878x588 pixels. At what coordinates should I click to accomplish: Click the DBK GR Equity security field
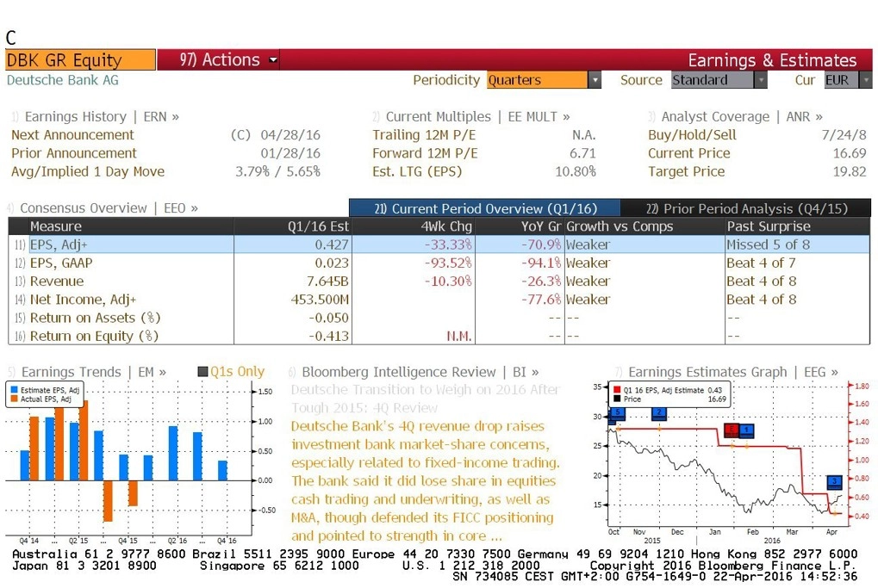click(80, 60)
